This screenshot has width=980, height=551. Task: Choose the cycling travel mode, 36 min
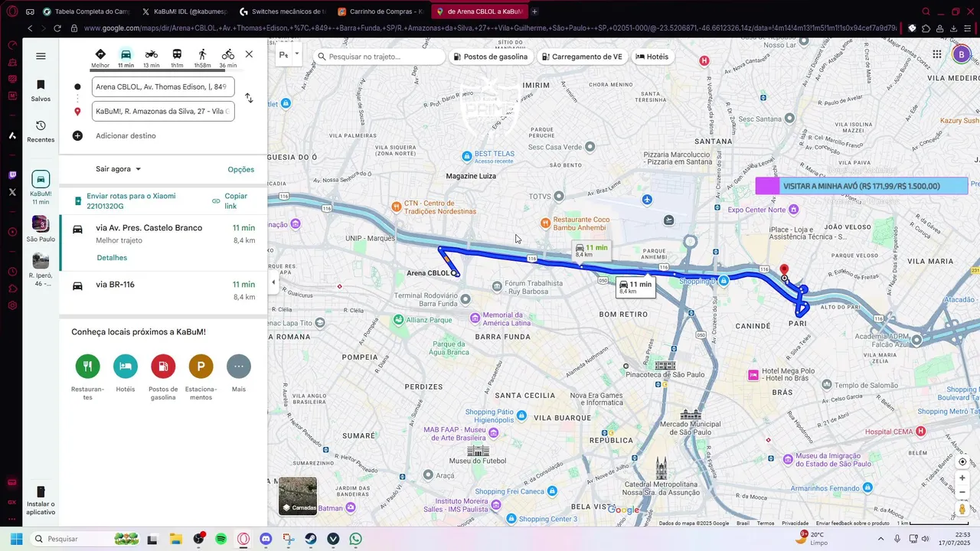[x=228, y=57]
